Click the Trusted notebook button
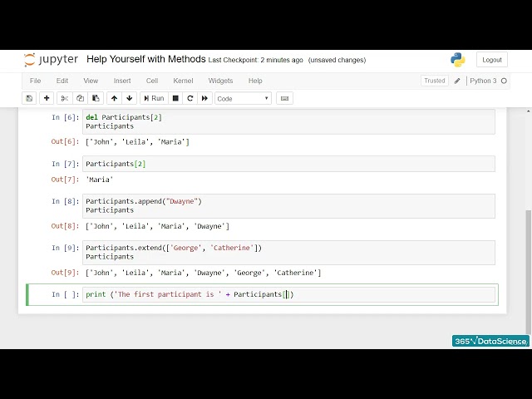The image size is (532, 399). (x=434, y=81)
